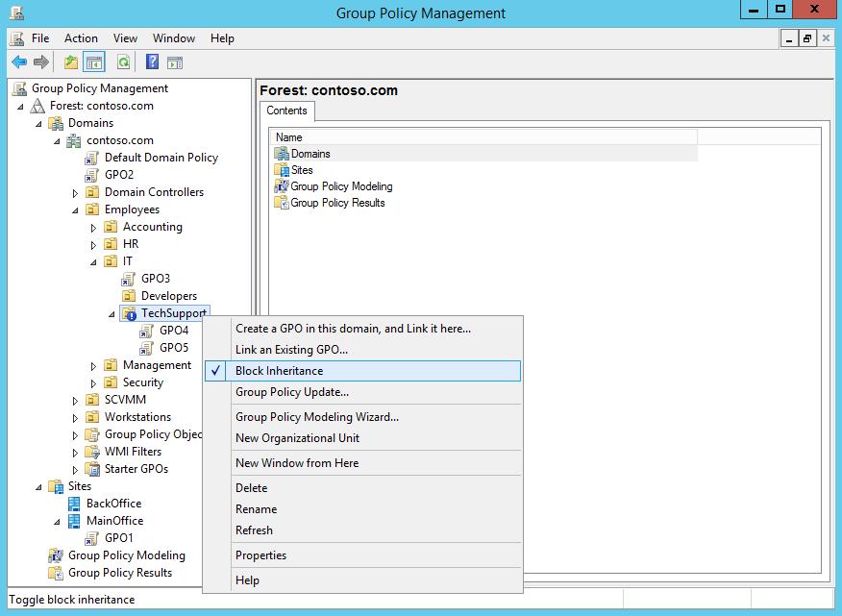Choose Delete in the context menu
This screenshot has width=842, height=616.
[362, 488]
